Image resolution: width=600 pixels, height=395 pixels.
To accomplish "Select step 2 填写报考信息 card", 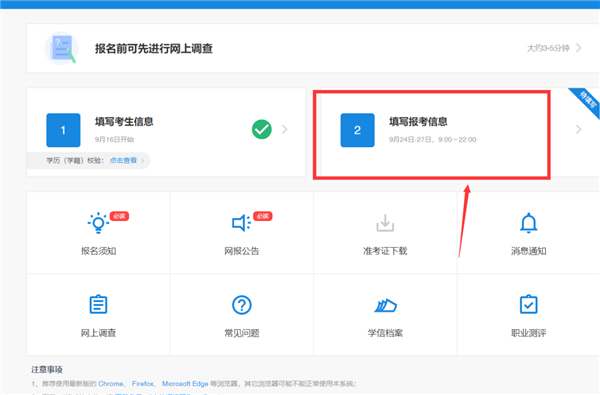I will [x=432, y=135].
